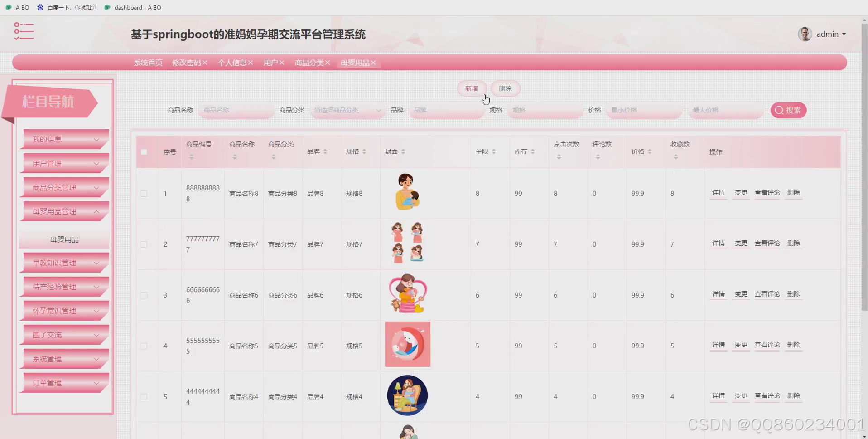Expand 商品分类管理 sidebar menu
Screen dimensions: 868x439
(64, 187)
